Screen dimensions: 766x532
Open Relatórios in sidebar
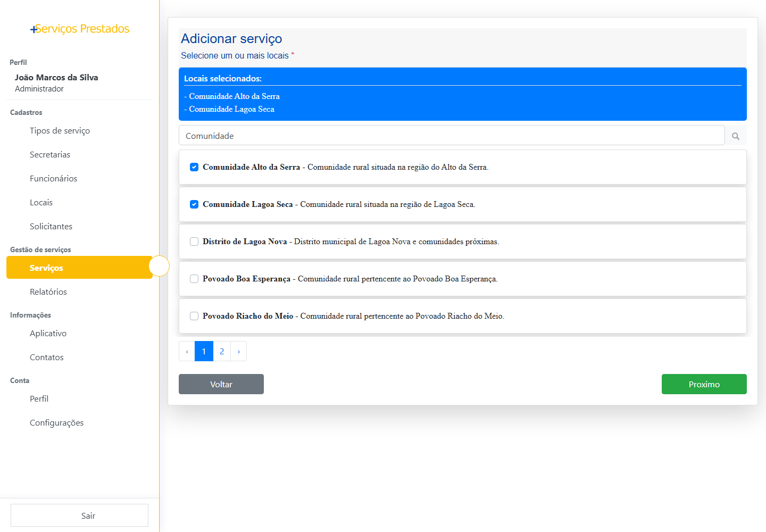point(48,292)
